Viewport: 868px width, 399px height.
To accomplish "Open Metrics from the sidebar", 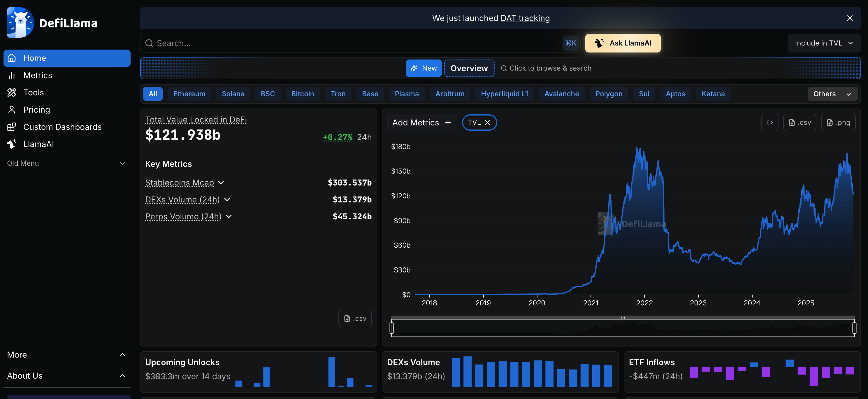I will click(37, 75).
